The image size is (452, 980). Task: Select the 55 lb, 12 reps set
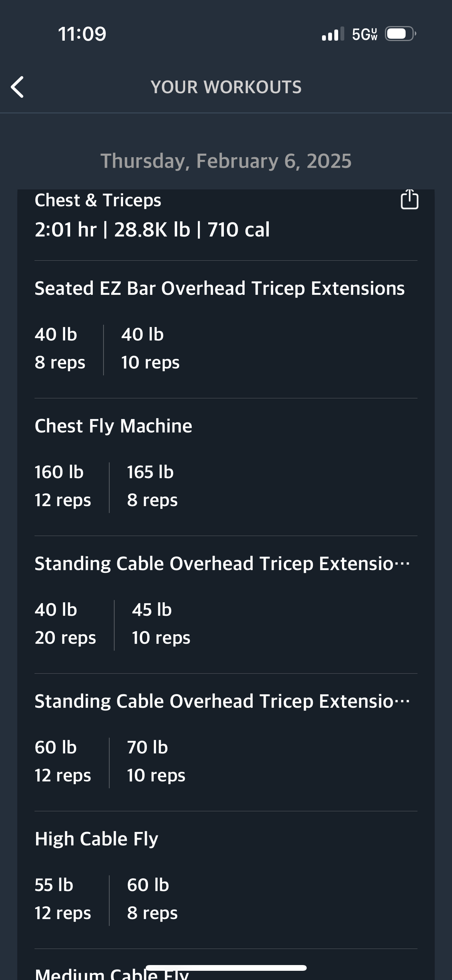click(63, 899)
